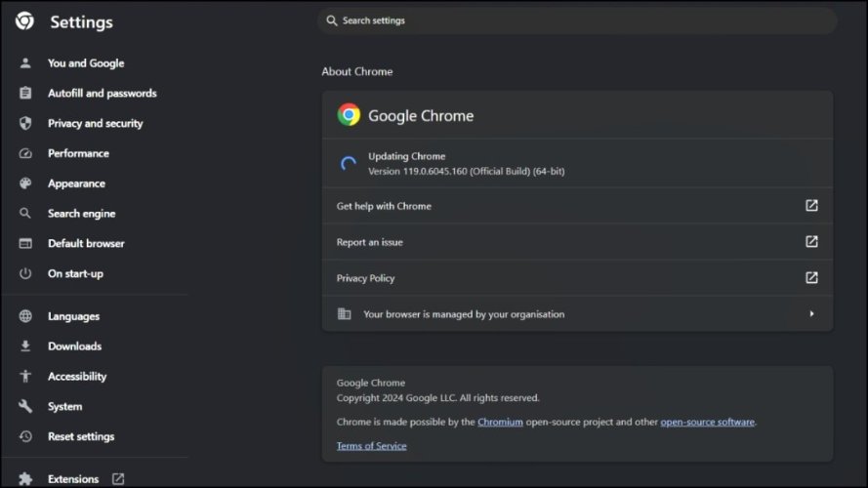Open the external link icon for Get help with Chrome
The height and width of the screenshot is (488, 868).
811,205
